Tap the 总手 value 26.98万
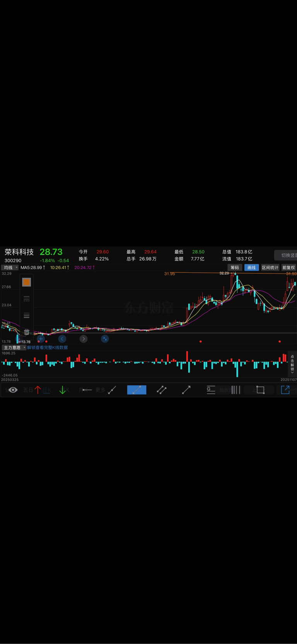Image resolution: width=297 pixels, height=644 pixels. click(148, 259)
